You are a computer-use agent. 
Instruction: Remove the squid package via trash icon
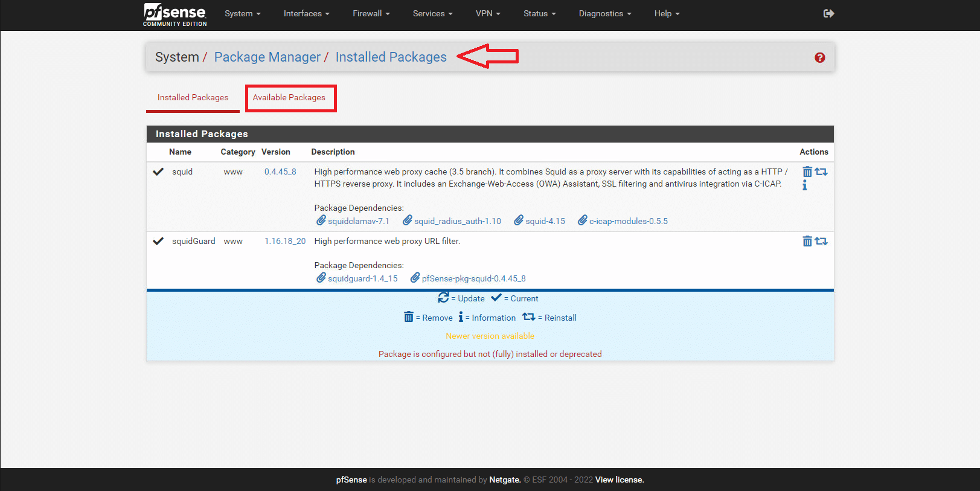point(807,172)
